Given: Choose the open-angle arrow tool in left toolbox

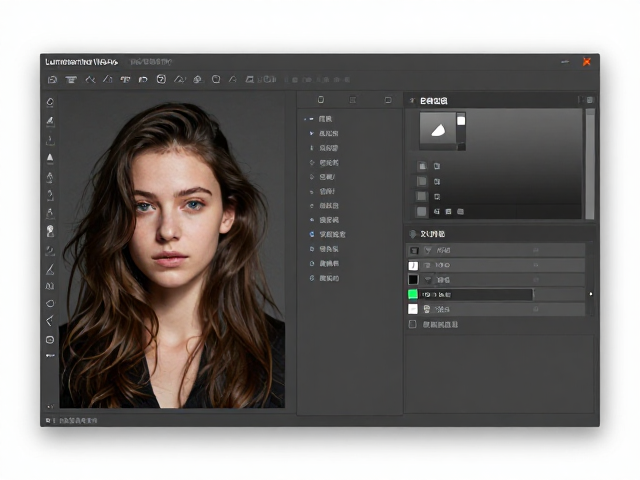Looking at the screenshot, I should tap(50, 321).
